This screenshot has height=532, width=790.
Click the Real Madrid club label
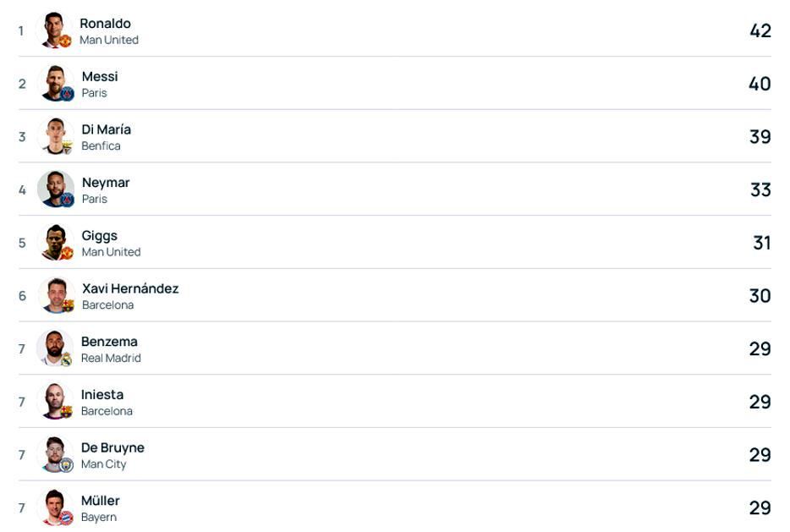point(111,359)
